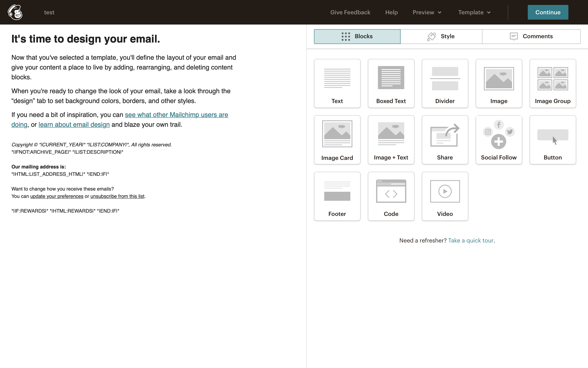The height and width of the screenshot is (368, 588).
Task: Open the Style tab
Action: [441, 37]
